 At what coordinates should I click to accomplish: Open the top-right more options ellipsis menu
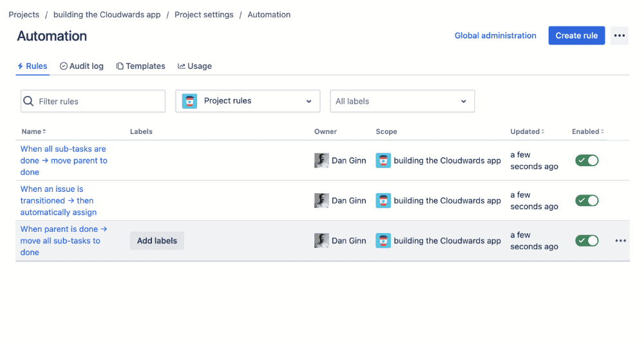point(620,35)
